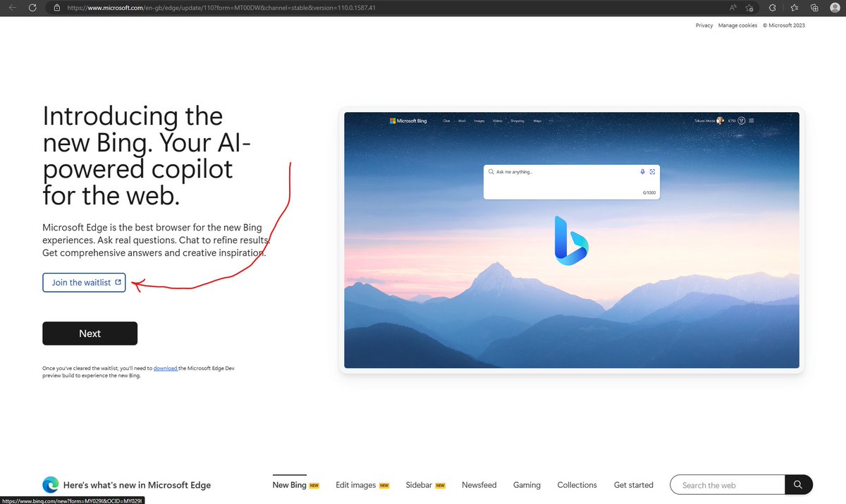The height and width of the screenshot is (504, 846).
Task: Click the Microsoft Edge logo icon
Action: [x=50, y=485]
